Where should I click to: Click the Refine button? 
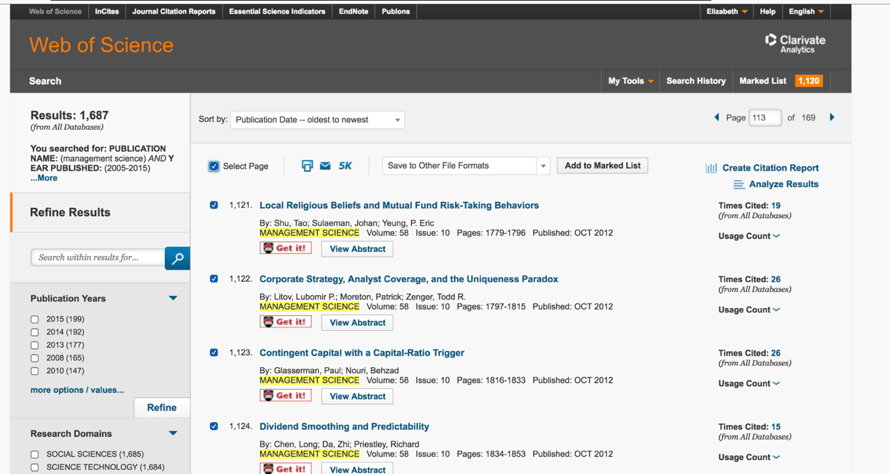162,408
